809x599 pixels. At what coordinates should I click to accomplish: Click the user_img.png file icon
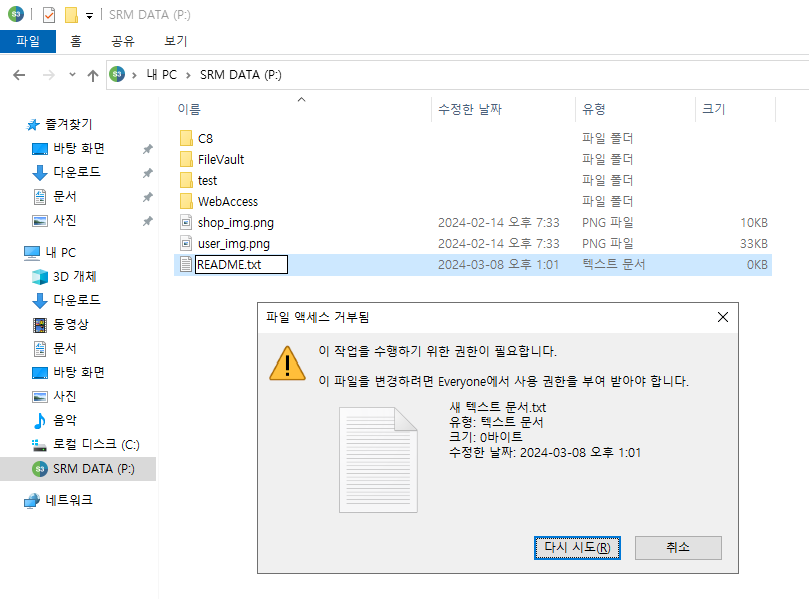tap(186, 243)
